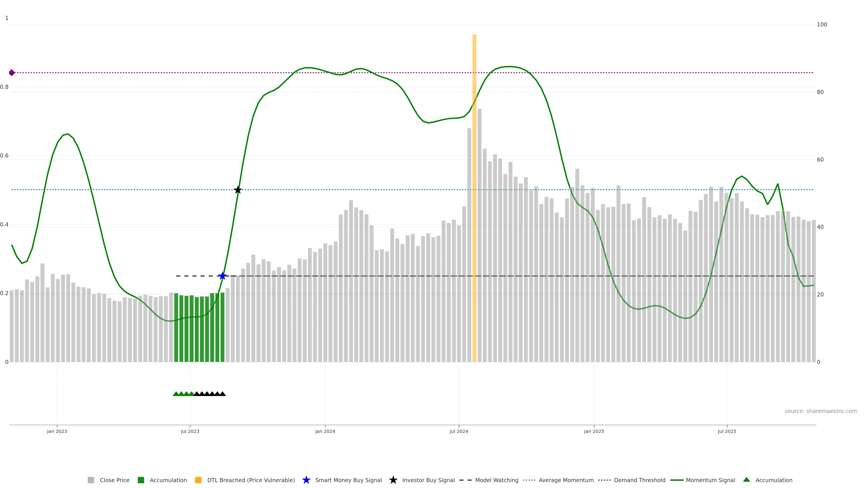Click the black star legend icon
Image resolution: width=868 pixels, height=488 pixels.
pyautogui.click(x=393, y=480)
